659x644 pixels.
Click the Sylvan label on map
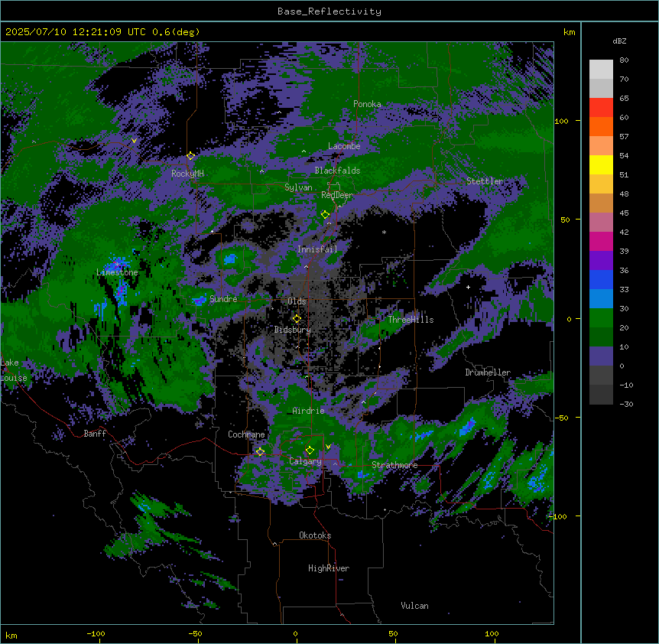(298, 187)
